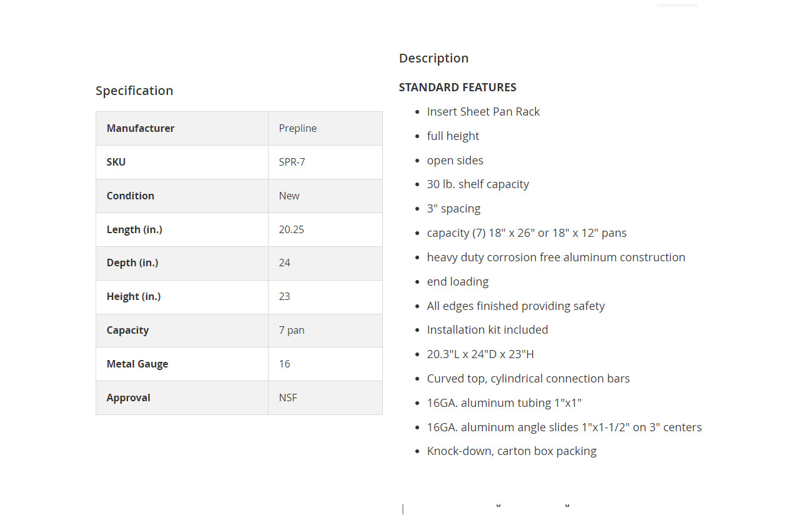Select the heavy duty corrosion free aluminum line
This screenshot has height=525, width=812.
coord(556,257)
